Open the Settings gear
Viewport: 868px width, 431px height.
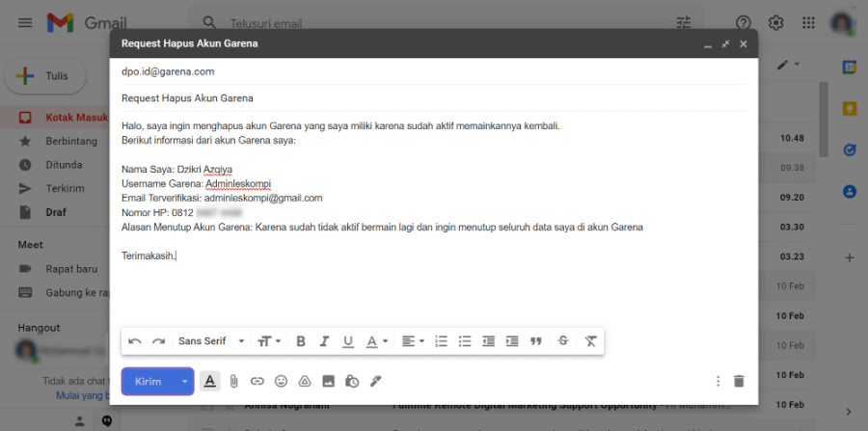click(776, 23)
